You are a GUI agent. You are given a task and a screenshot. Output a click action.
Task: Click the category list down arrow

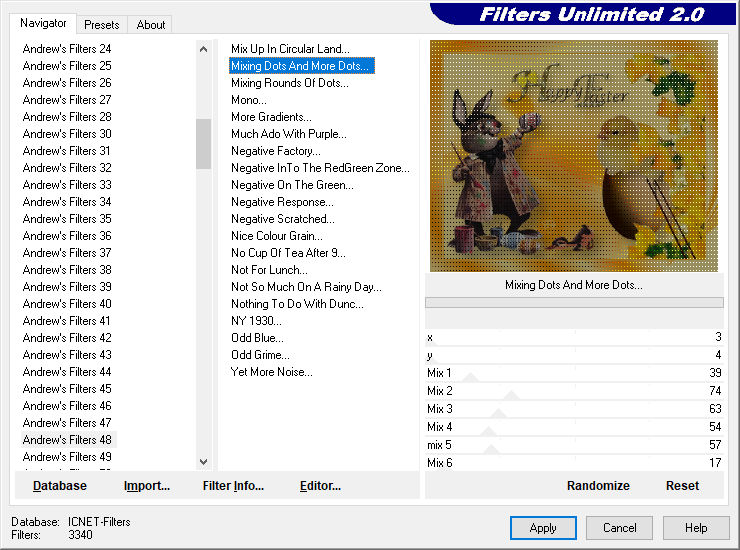(203, 462)
